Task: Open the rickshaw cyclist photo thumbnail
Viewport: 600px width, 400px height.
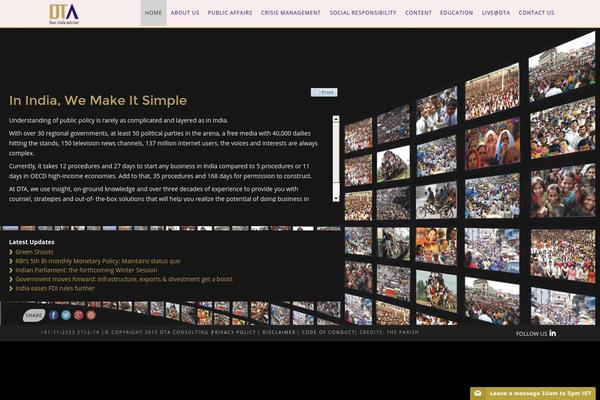Action: point(436,201)
